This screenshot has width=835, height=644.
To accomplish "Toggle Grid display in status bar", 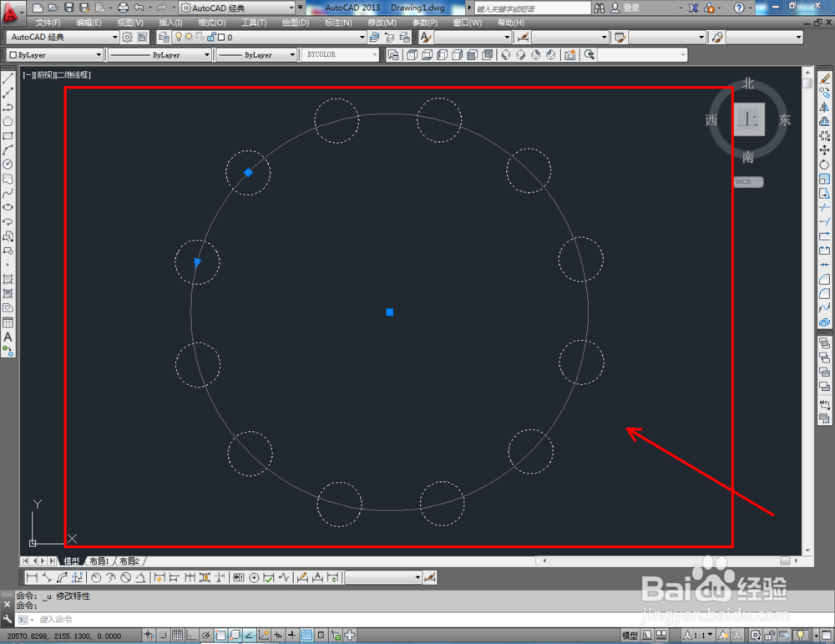I will click(x=177, y=635).
